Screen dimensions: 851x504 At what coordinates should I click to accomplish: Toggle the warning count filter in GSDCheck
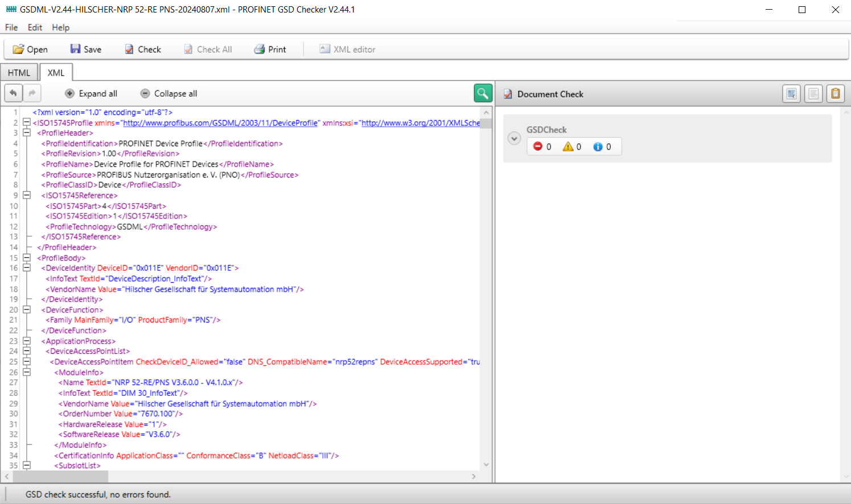[572, 147]
